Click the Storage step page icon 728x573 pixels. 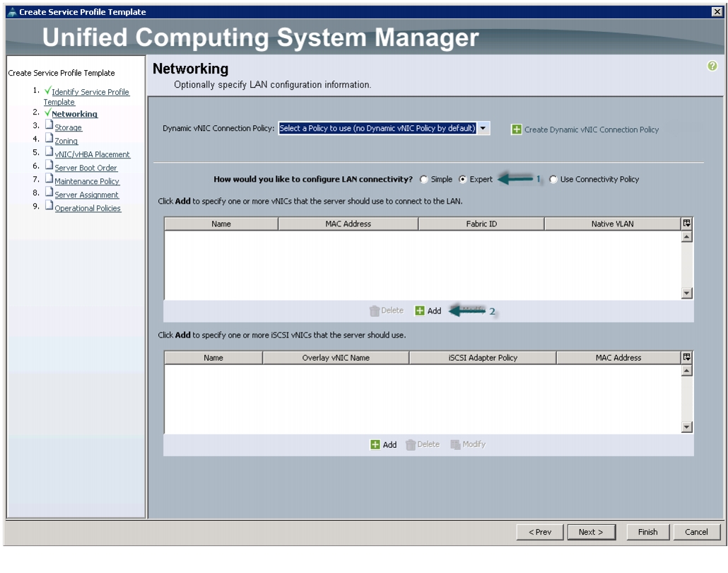pyautogui.click(x=49, y=125)
